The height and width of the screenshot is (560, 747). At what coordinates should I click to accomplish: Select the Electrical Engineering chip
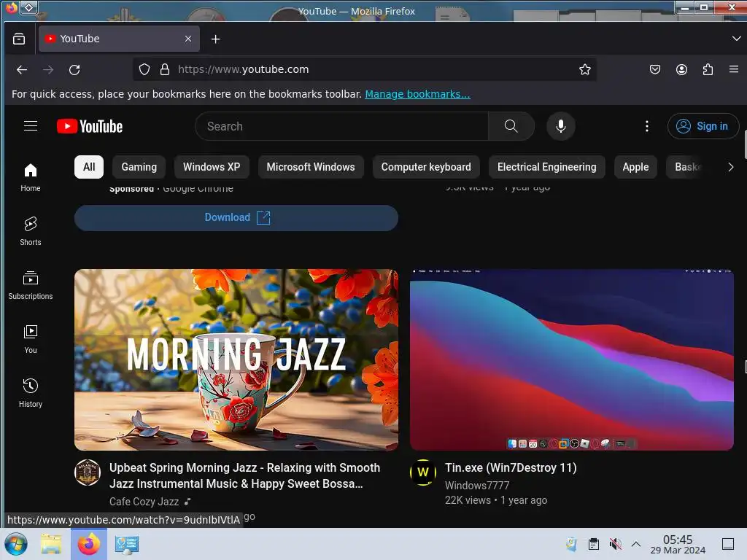pyautogui.click(x=547, y=167)
